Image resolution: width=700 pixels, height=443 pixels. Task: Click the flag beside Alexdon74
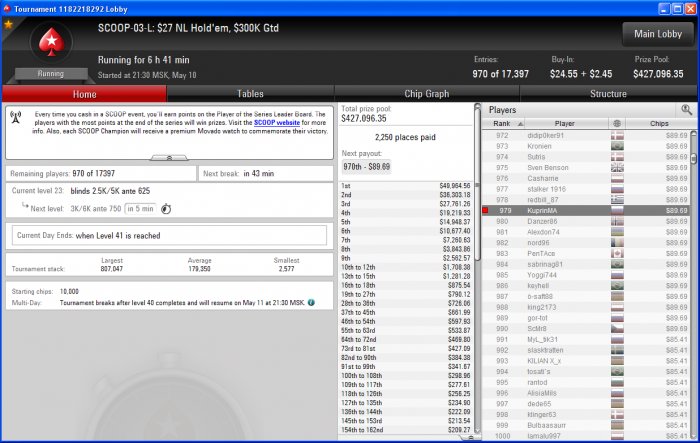coord(617,232)
